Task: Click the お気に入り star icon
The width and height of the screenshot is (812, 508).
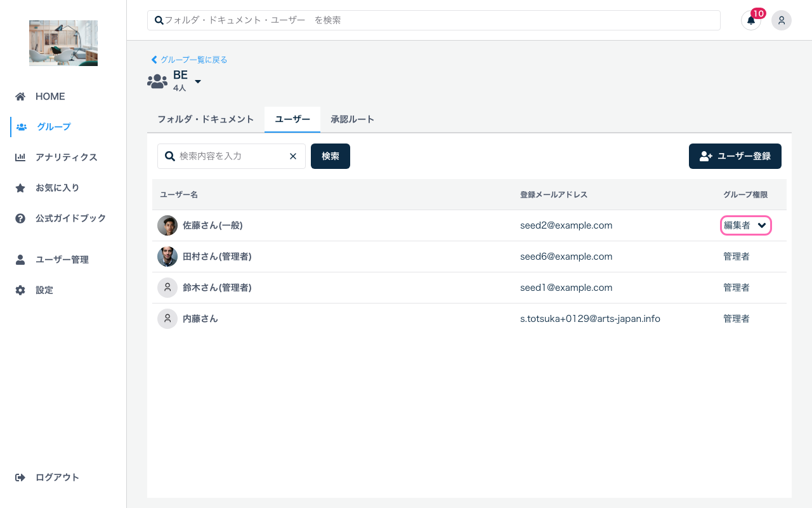Action: point(20,187)
